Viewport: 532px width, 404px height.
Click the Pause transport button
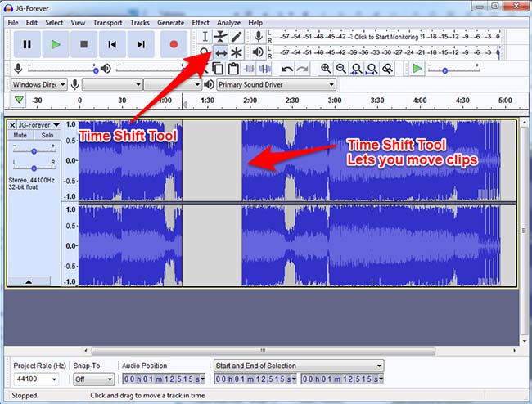[27, 44]
